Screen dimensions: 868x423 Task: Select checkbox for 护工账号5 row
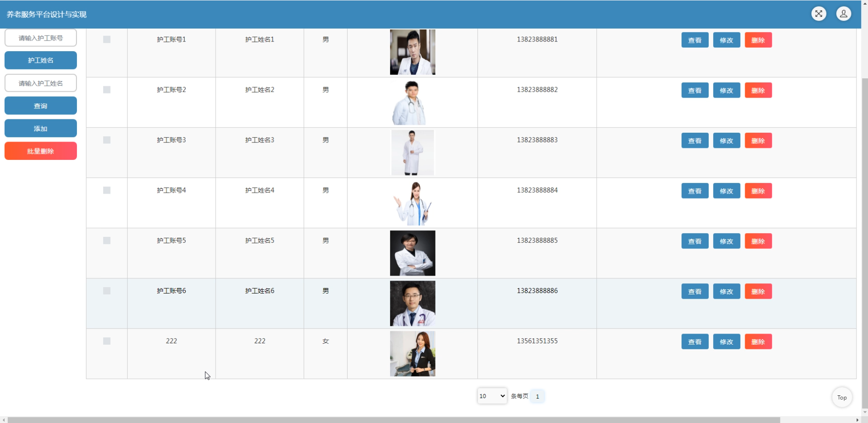click(107, 241)
